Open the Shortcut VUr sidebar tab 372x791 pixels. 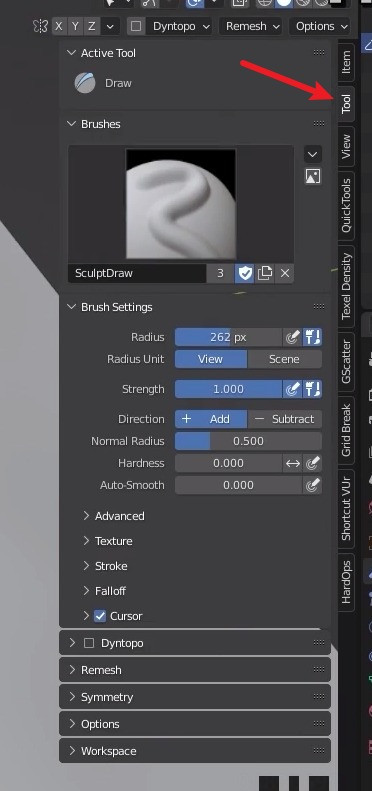pyautogui.click(x=346, y=509)
